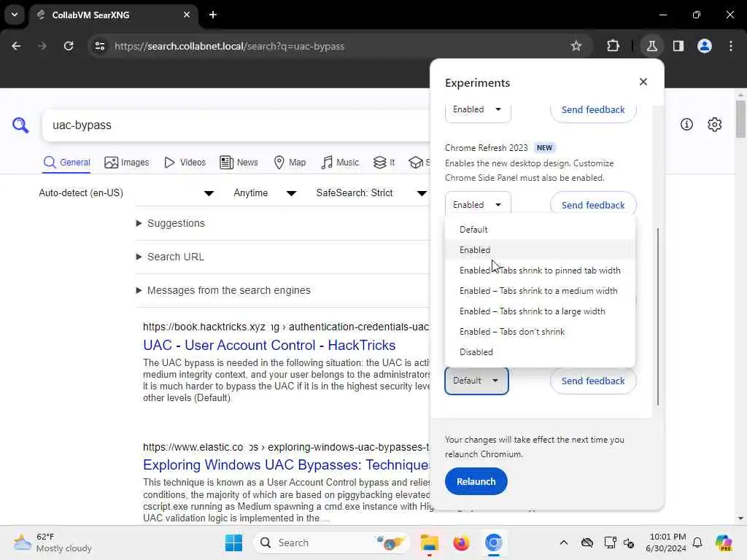This screenshot has width=747, height=560.
Task: Open SearXNG preferences gear icon
Action: point(715,125)
